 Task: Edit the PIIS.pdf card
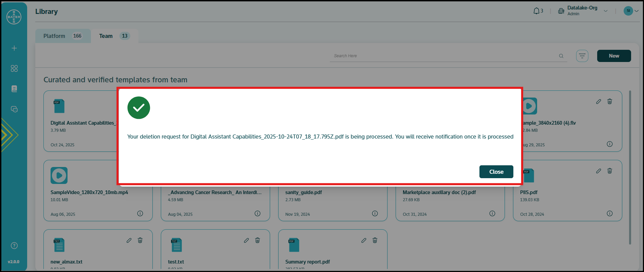(x=599, y=171)
